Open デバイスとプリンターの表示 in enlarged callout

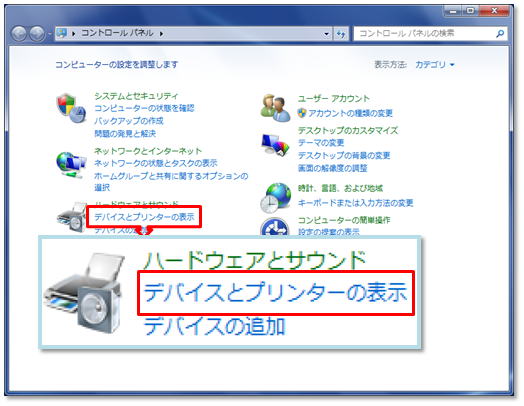click(276, 292)
